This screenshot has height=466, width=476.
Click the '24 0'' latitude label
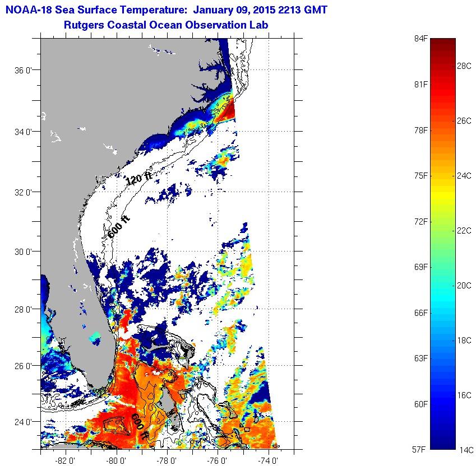coord(23,422)
